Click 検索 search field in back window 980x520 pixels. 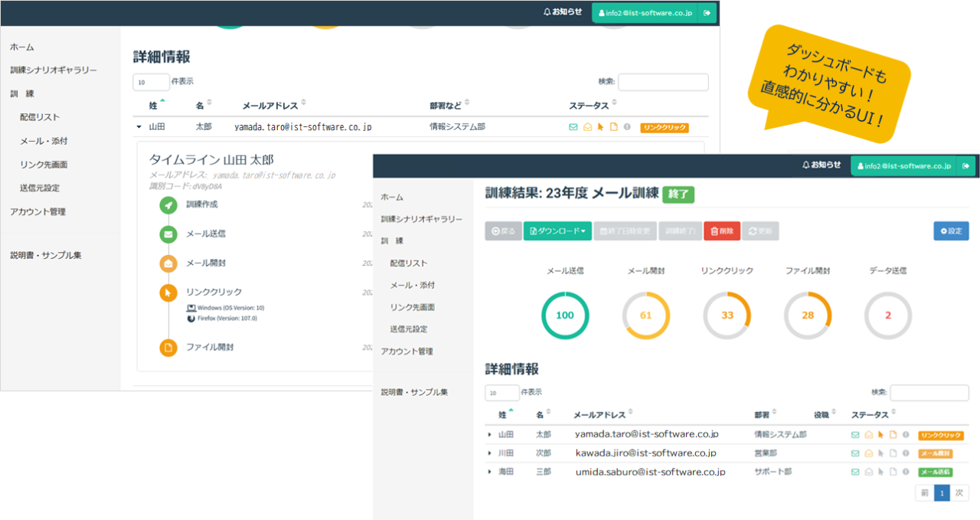click(663, 82)
